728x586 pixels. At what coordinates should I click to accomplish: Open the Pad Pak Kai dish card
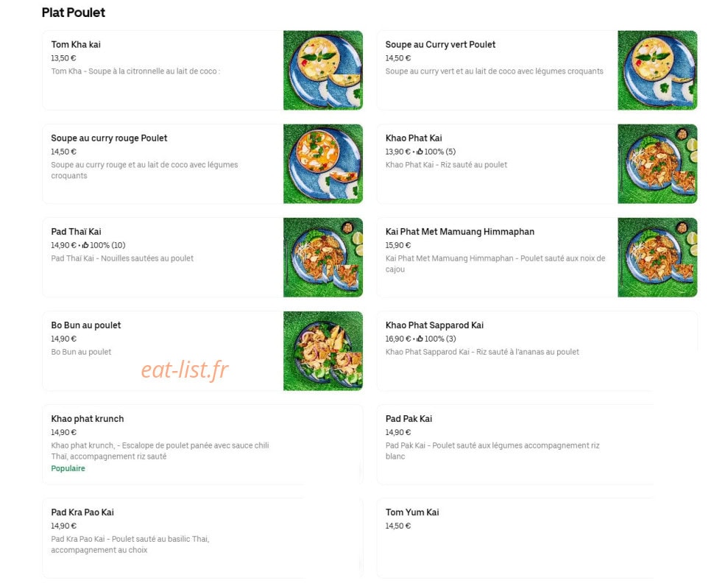pyautogui.click(x=537, y=445)
